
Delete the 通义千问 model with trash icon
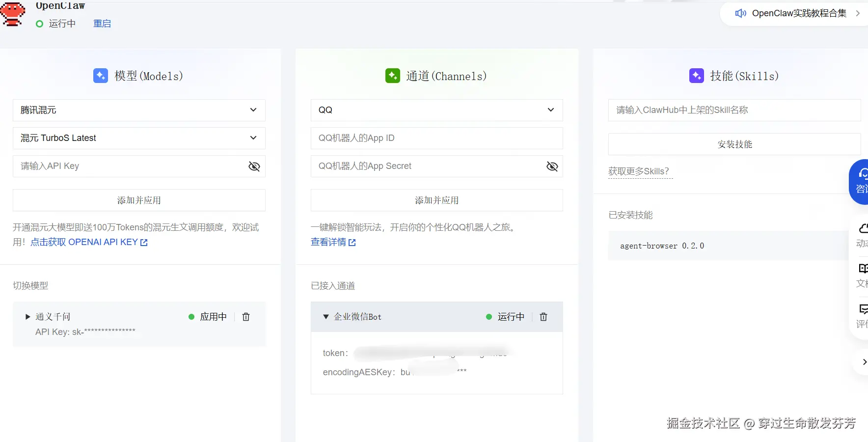point(246,317)
